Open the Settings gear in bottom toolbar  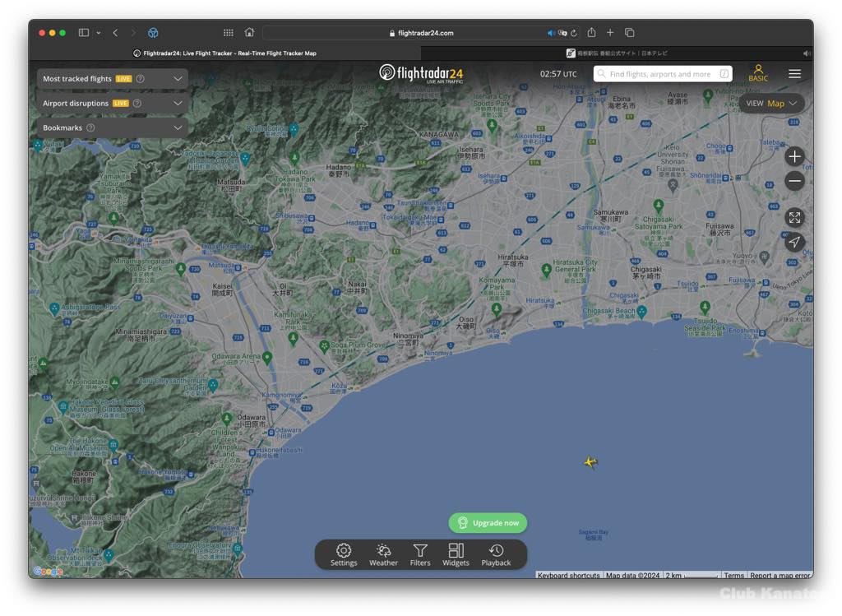pos(344,555)
